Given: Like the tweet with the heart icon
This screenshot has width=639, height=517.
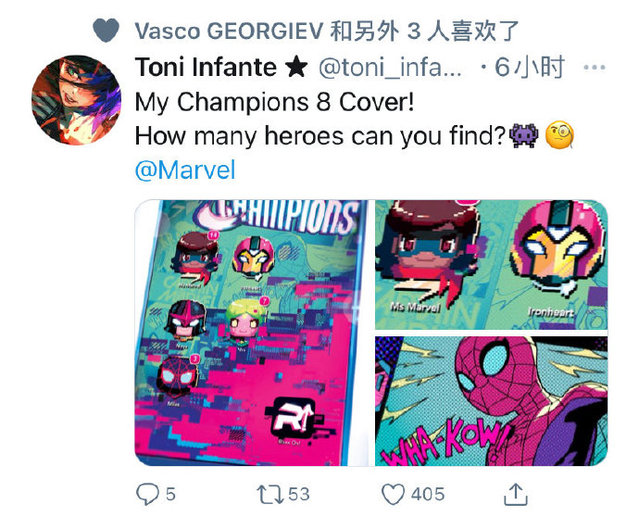Looking at the screenshot, I should pyautogui.click(x=393, y=494).
